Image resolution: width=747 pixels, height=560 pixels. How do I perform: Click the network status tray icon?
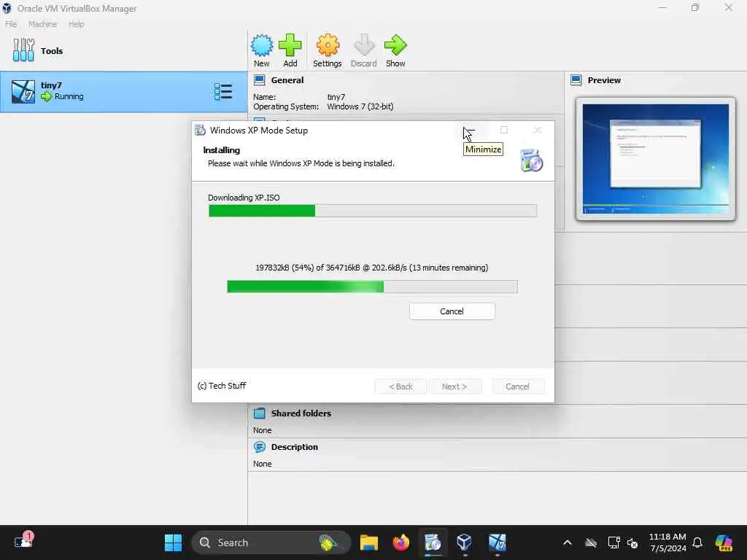pos(614,542)
